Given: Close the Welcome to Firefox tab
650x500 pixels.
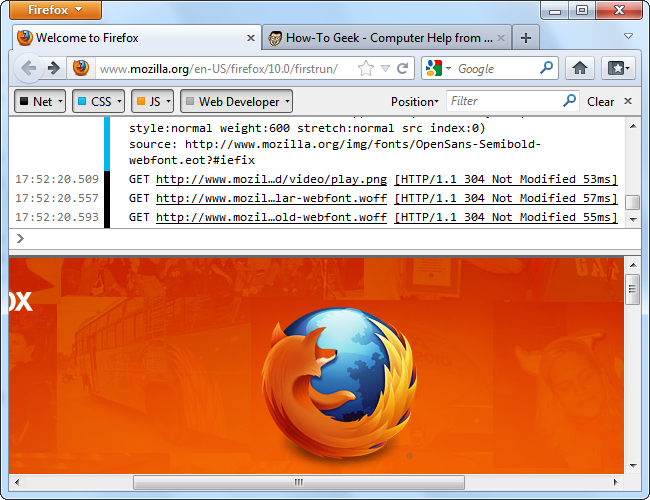Looking at the screenshot, I should [x=251, y=38].
